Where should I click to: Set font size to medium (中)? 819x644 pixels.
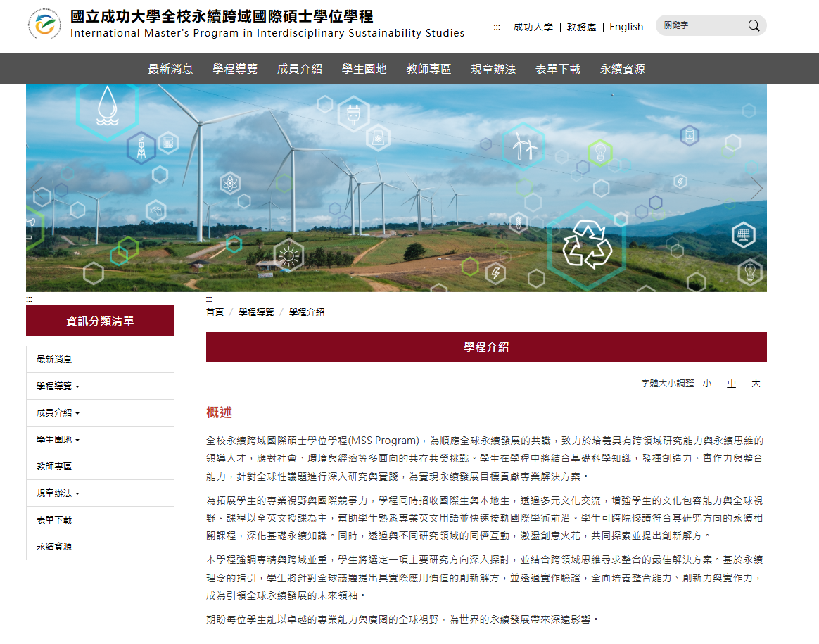pyautogui.click(x=731, y=384)
